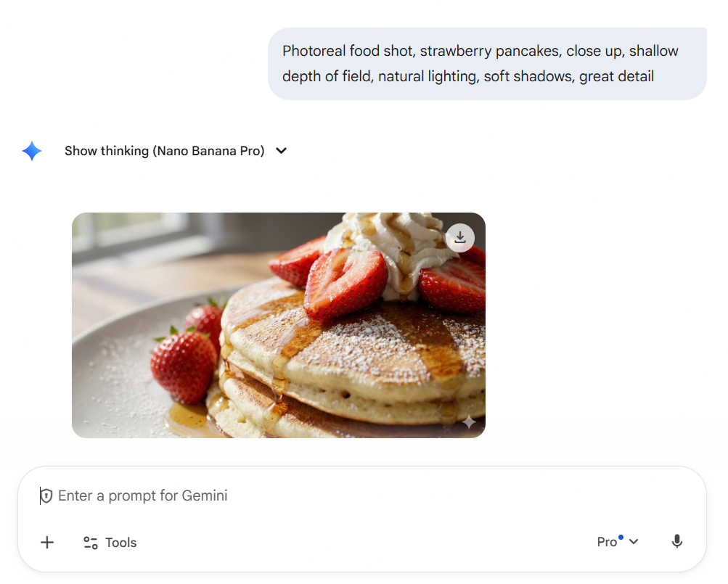Open Show thinking (Nano Banana Pro) text
The image size is (728, 584).
164,151
